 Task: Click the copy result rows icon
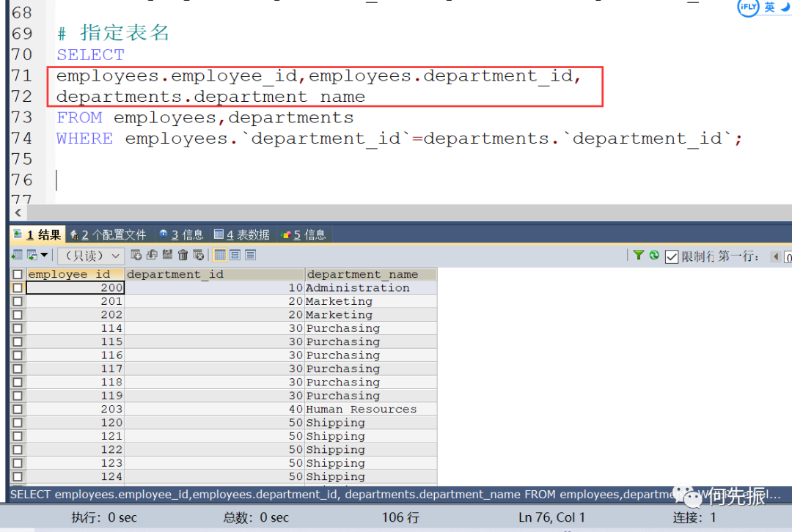click(x=32, y=255)
